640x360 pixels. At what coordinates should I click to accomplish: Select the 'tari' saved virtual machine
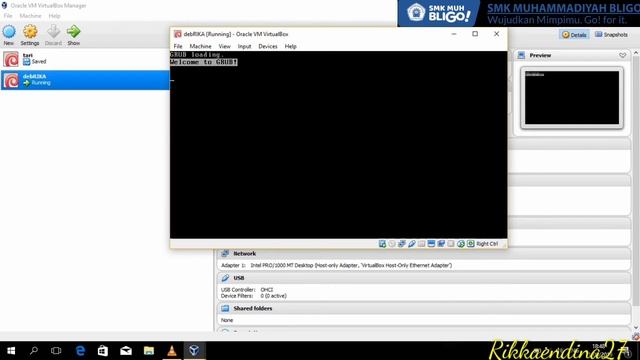point(85,59)
